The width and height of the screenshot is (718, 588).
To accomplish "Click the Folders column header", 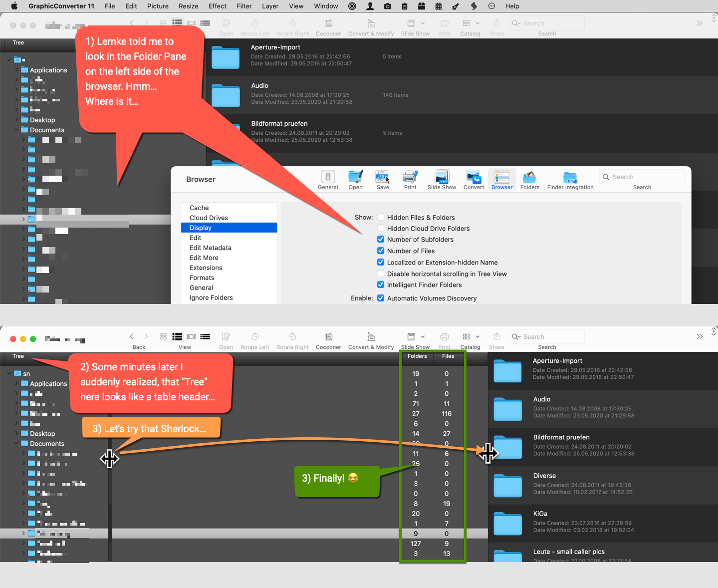I will pos(417,356).
